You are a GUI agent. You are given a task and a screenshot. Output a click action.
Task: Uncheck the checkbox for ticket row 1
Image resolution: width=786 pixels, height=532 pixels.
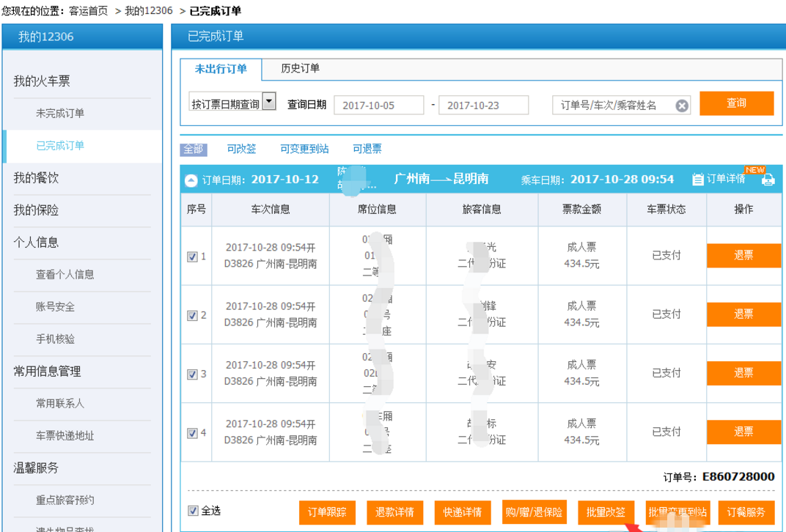click(x=192, y=256)
